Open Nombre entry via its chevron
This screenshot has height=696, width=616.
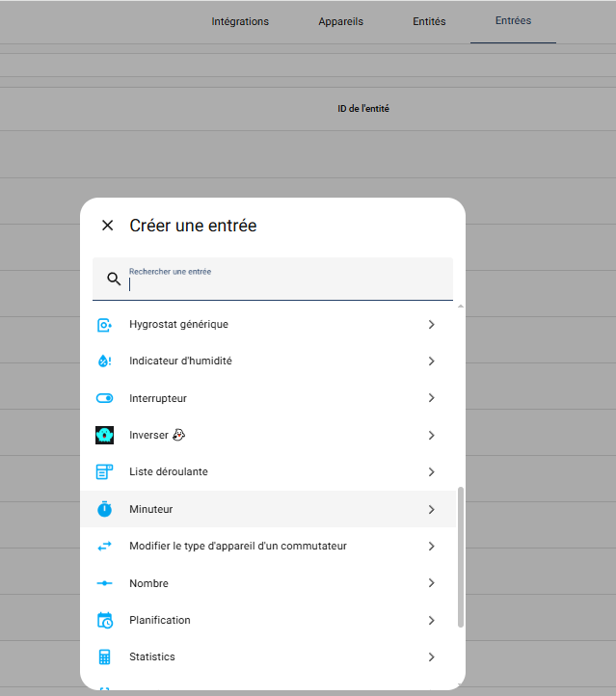[431, 583]
